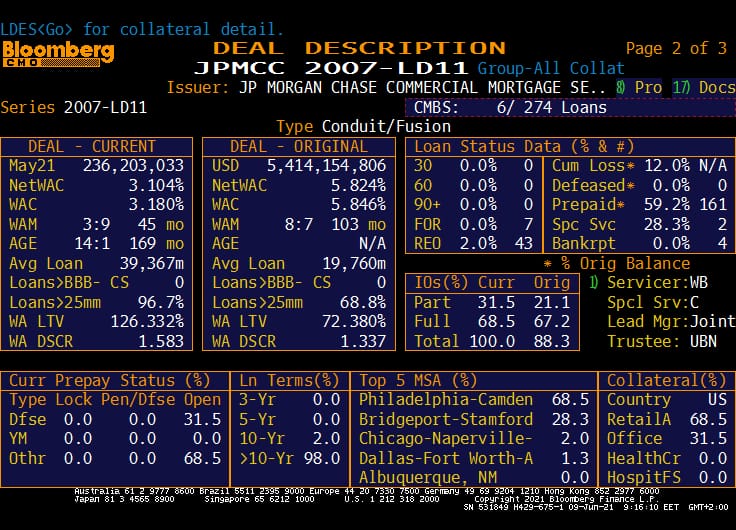Click the 1) Servicer:WB link

coord(649,283)
